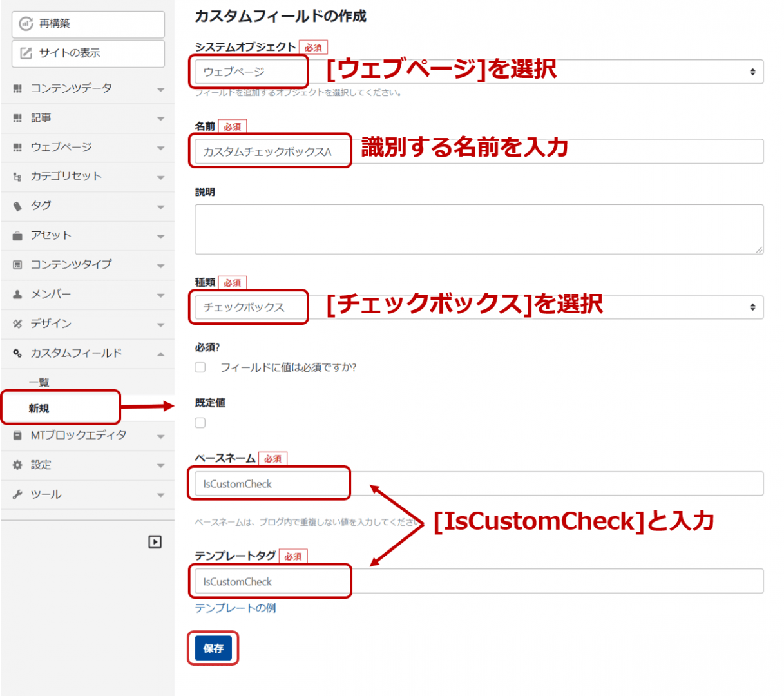Click the サイトの表示 button
Screen dimensions: 784x696
tap(88, 53)
